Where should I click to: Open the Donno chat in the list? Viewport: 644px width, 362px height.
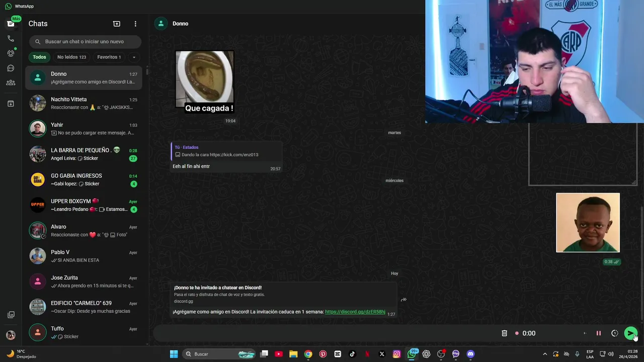click(x=84, y=77)
